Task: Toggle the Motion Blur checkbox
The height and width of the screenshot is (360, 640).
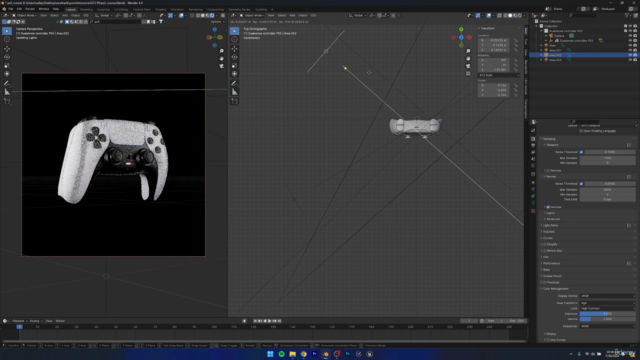Action: pyautogui.click(x=545, y=251)
